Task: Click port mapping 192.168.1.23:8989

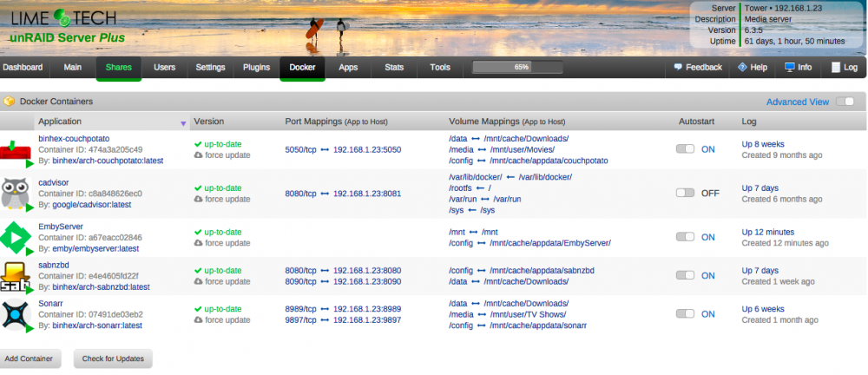Action: [367, 309]
